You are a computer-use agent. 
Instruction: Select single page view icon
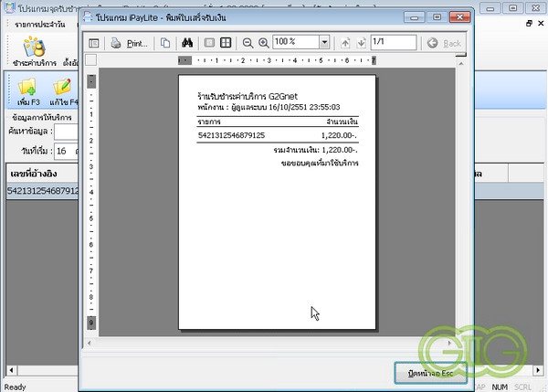click(x=209, y=43)
